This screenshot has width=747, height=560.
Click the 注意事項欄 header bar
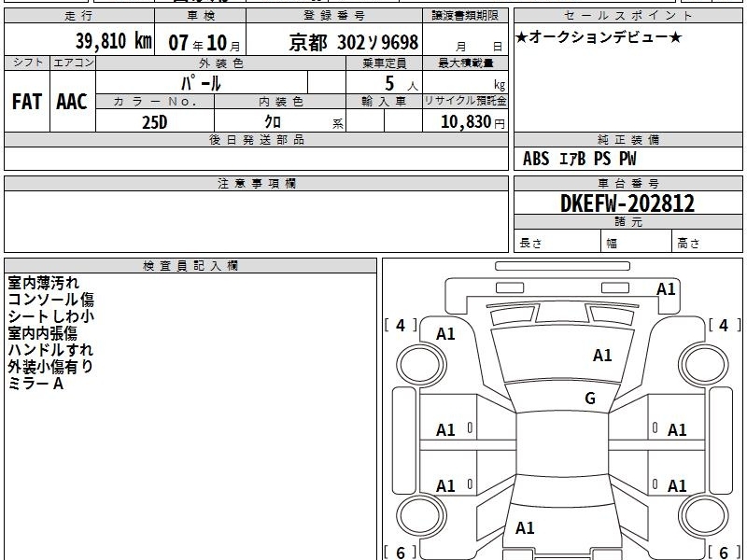tap(256, 184)
